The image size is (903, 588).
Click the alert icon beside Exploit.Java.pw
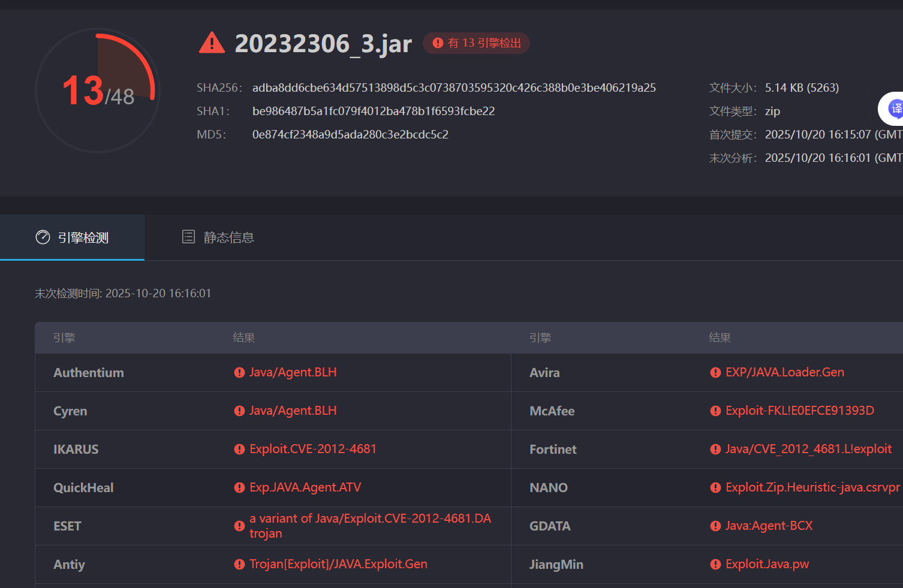coord(715,565)
